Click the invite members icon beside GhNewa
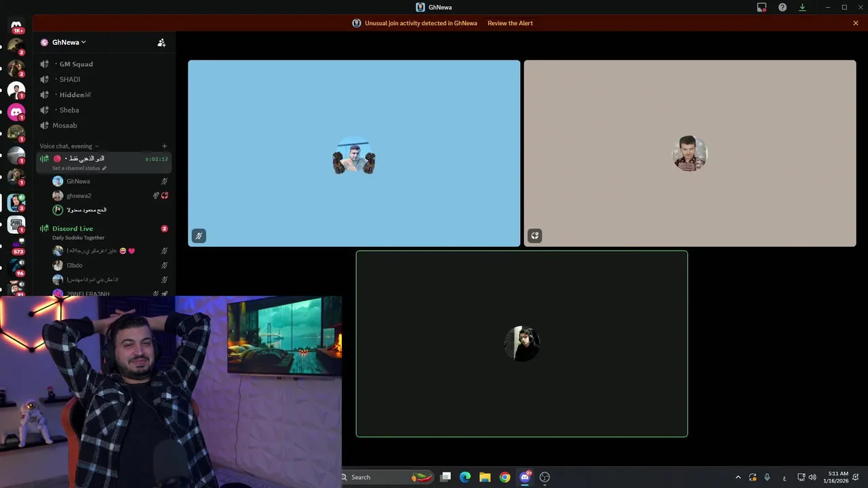The image size is (868, 488). [161, 42]
